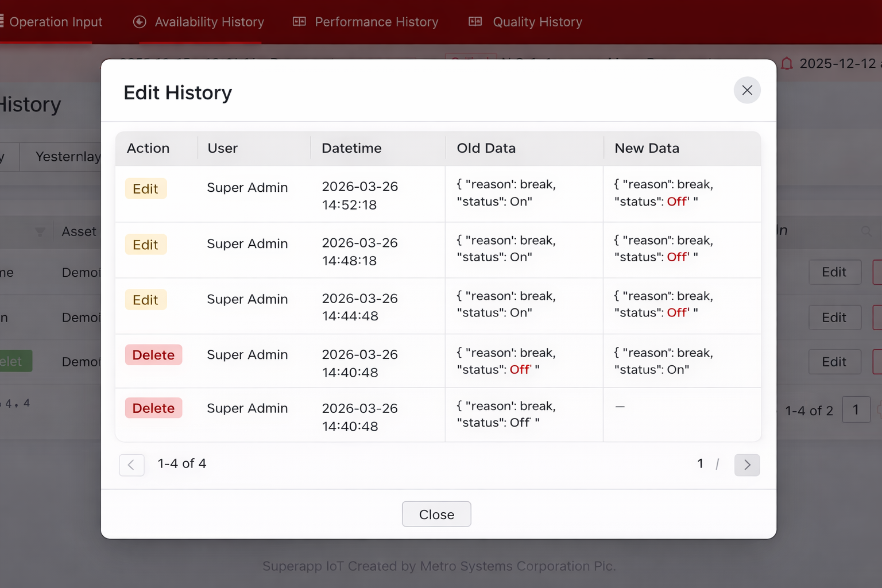Open the Availability History tab
This screenshot has width=882, height=588.
point(209,22)
